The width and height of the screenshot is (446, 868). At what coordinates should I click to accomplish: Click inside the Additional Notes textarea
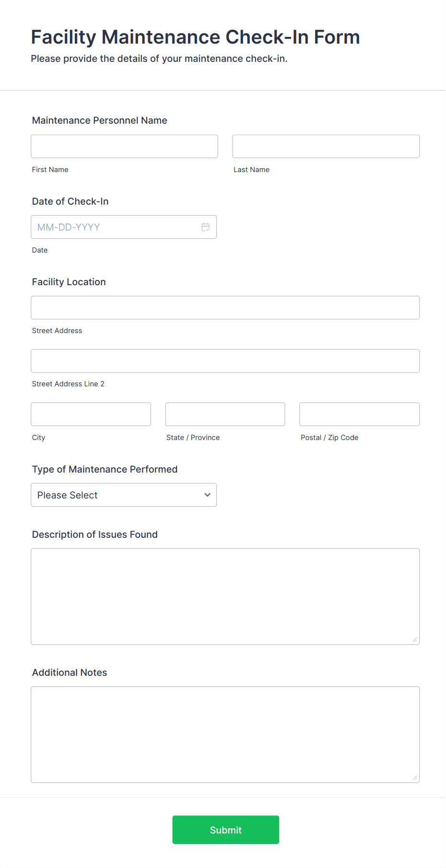tap(225, 734)
